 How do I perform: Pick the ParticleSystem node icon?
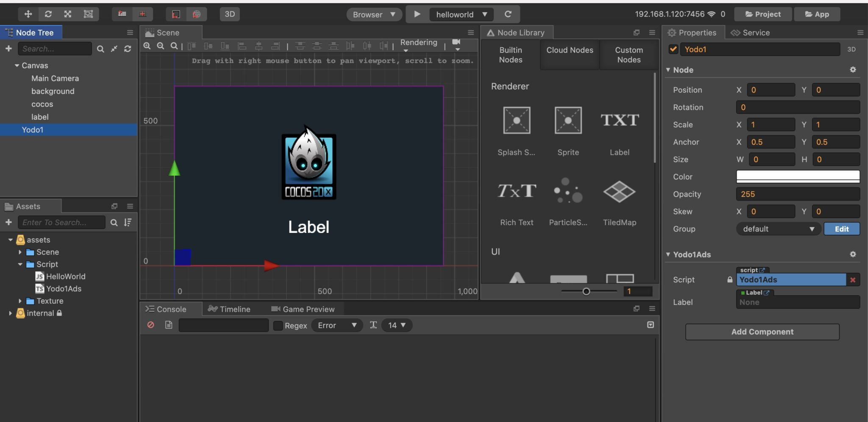(x=568, y=190)
